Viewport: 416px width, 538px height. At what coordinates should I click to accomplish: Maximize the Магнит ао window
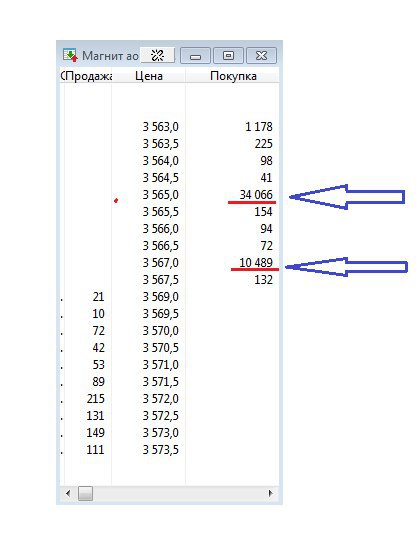tap(228, 56)
